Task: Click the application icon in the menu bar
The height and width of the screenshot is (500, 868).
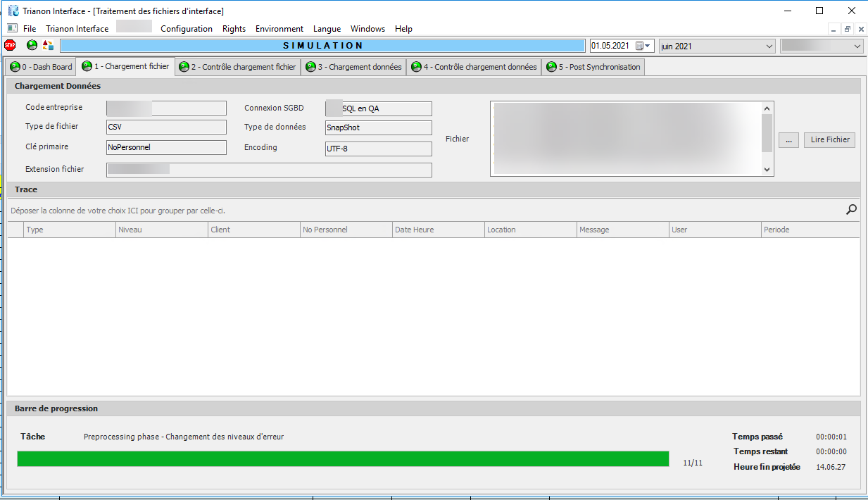Action: point(12,29)
